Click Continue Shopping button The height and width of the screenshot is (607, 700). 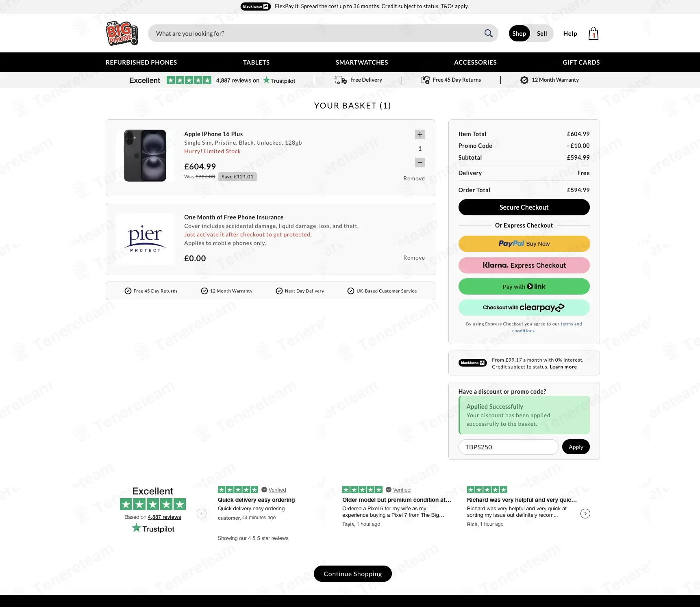(x=352, y=574)
